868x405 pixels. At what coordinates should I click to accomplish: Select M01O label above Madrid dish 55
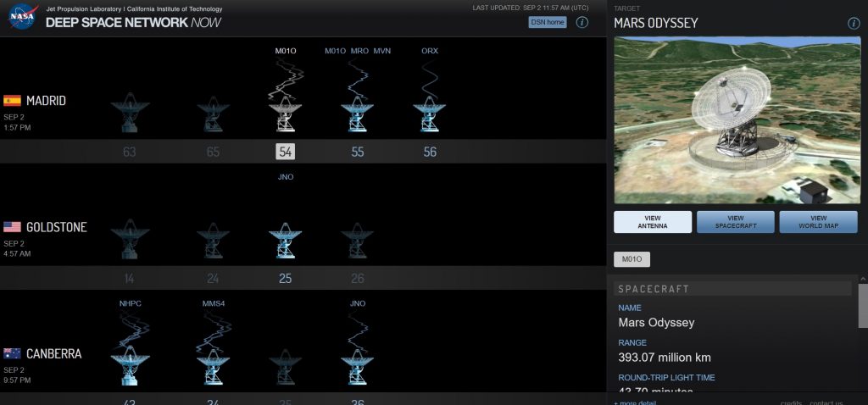click(x=335, y=51)
